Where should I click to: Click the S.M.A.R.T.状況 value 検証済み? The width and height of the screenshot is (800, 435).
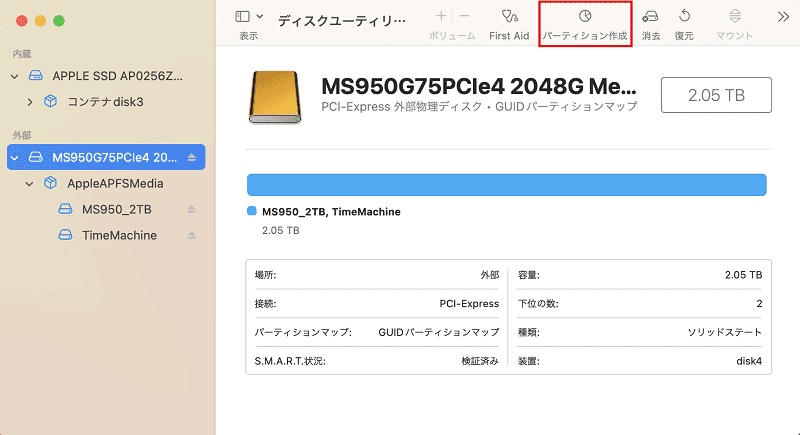point(480,361)
